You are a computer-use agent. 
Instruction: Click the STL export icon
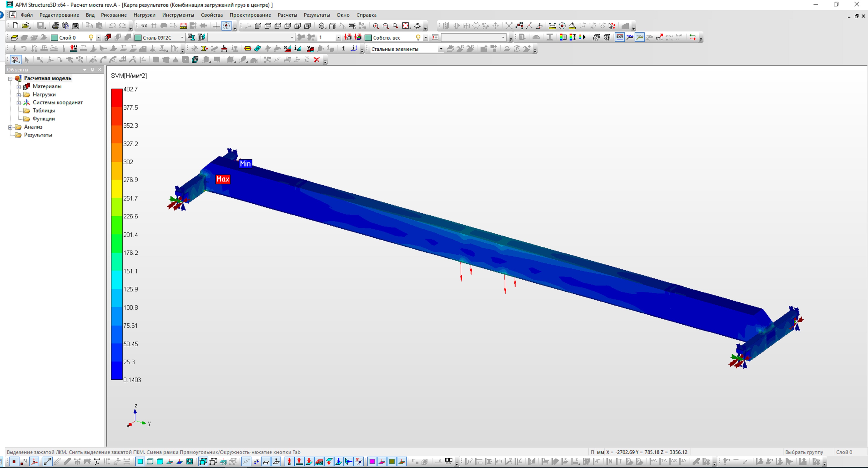pos(659,37)
